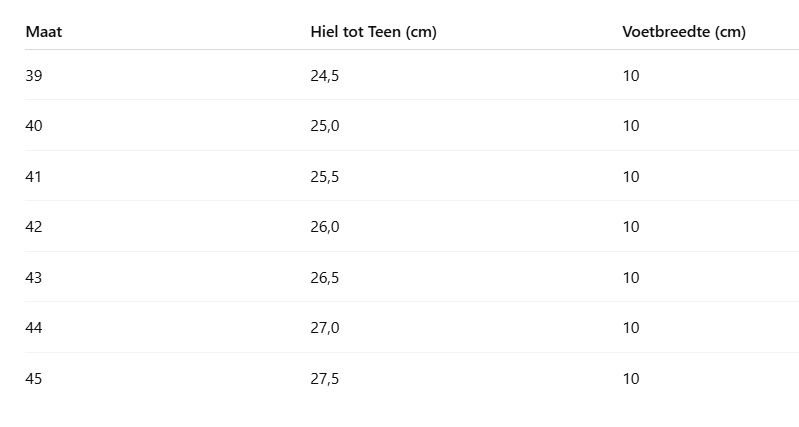
Task: Select size 39 in the Maat column
Action: tap(34, 76)
